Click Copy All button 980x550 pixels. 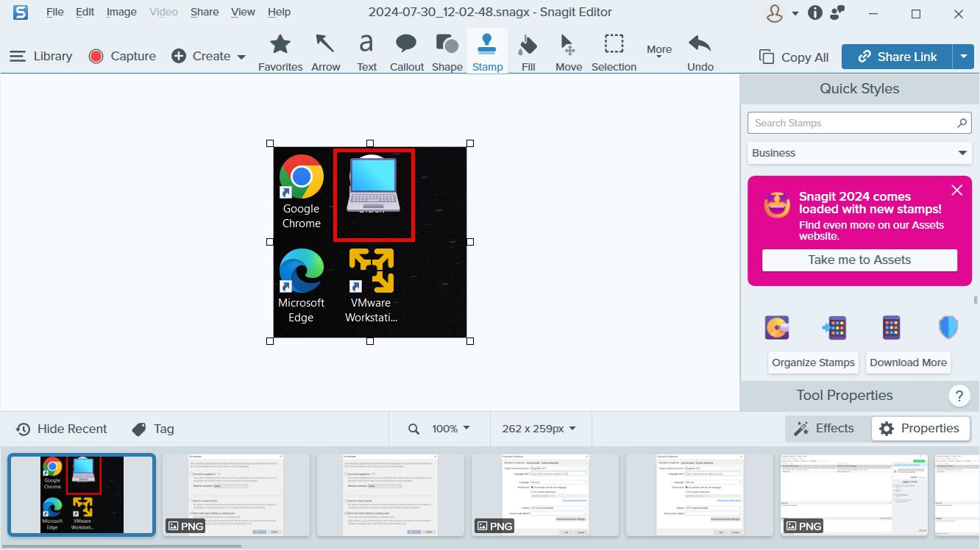[794, 57]
